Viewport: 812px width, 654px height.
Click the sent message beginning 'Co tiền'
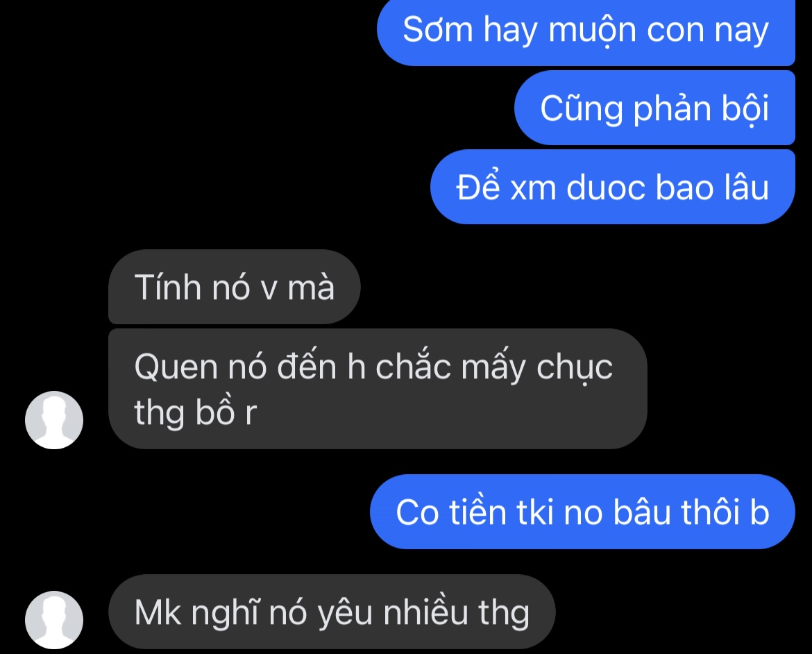click(x=582, y=512)
